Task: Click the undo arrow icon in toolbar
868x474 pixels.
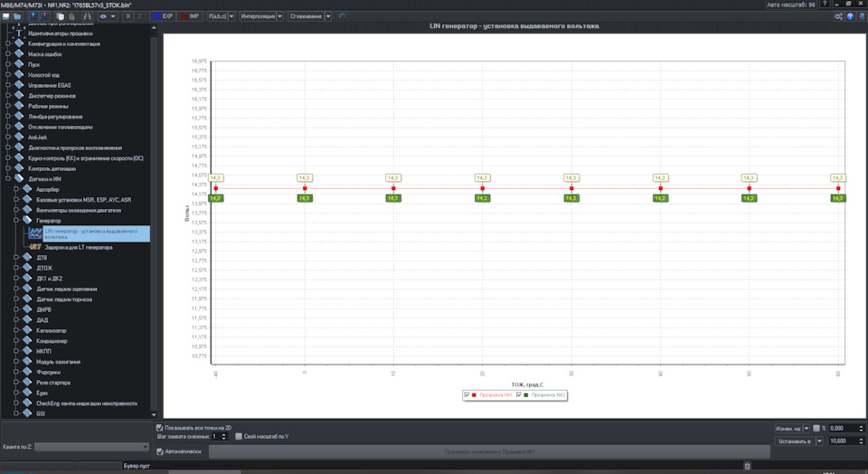Action: 342,16
